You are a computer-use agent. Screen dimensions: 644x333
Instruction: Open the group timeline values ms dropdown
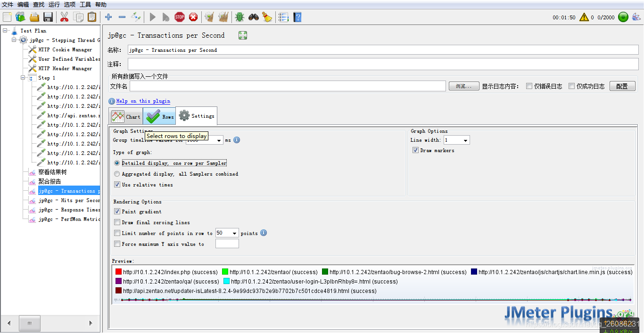[219, 140]
